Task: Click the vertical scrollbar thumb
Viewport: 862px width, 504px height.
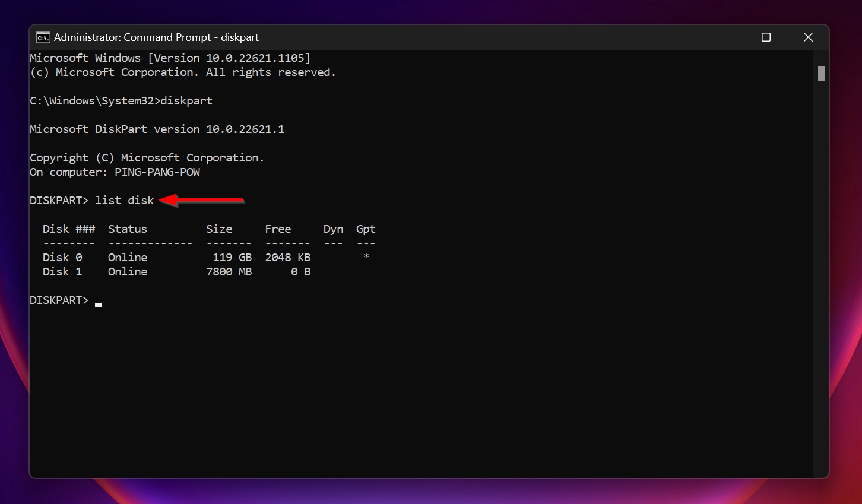Action: 821,74
